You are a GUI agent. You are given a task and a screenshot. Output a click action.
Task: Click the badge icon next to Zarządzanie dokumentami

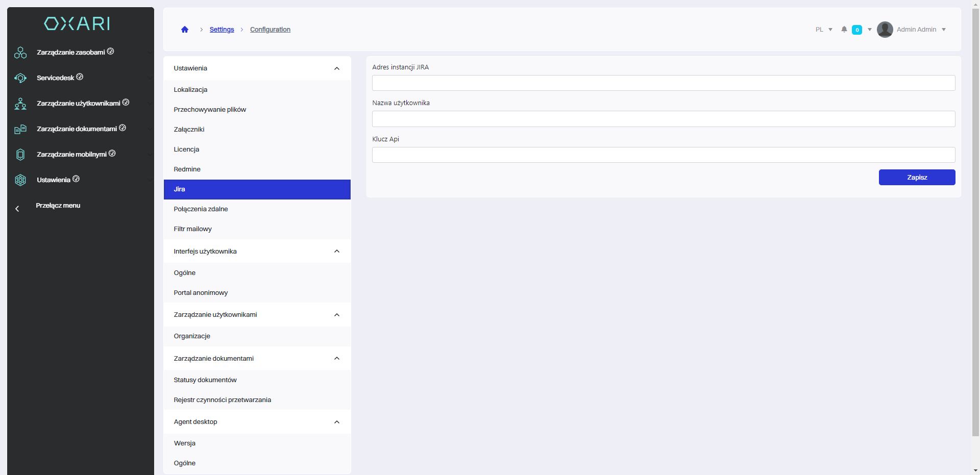coord(122,128)
